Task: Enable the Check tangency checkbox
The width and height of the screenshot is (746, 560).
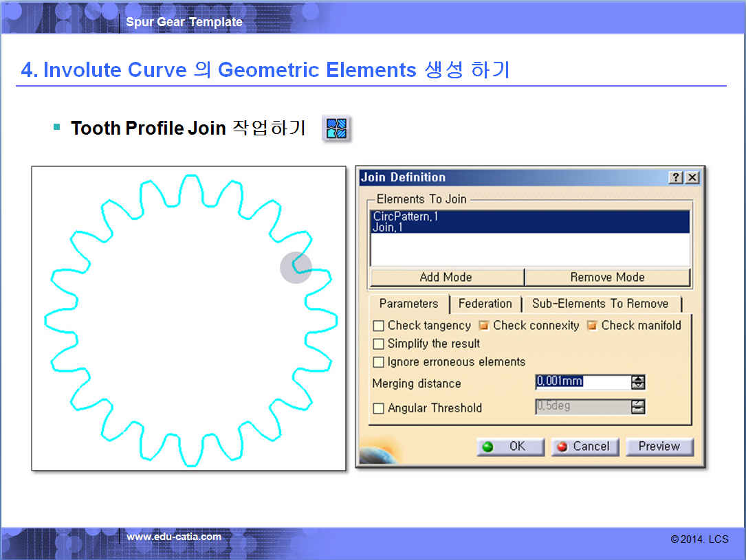Action: tap(379, 326)
